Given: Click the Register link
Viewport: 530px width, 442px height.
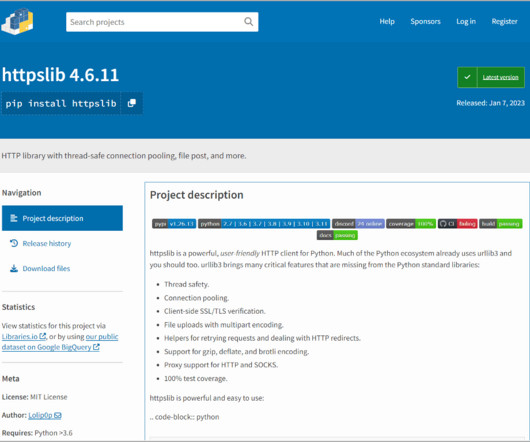Looking at the screenshot, I should 505,22.
